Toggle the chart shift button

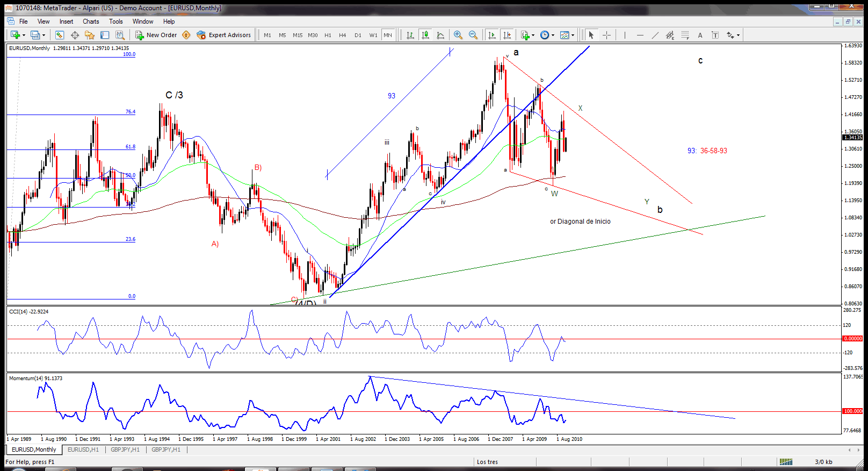[x=507, y=35]
